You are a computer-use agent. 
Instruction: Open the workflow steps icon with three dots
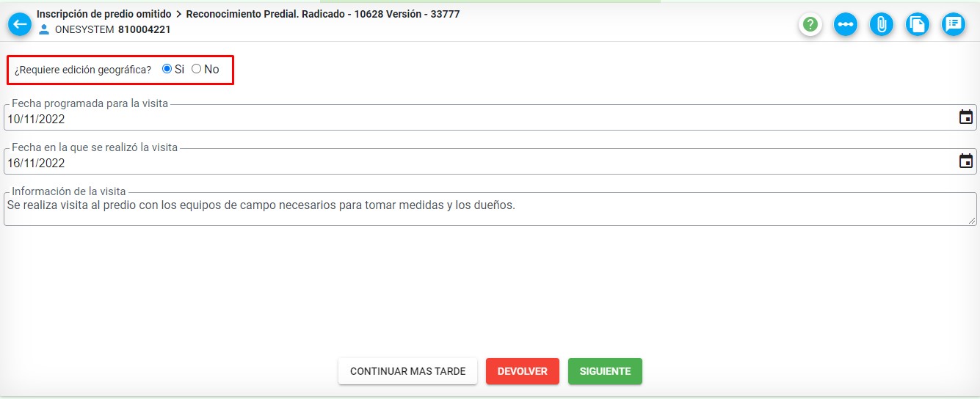846,24
